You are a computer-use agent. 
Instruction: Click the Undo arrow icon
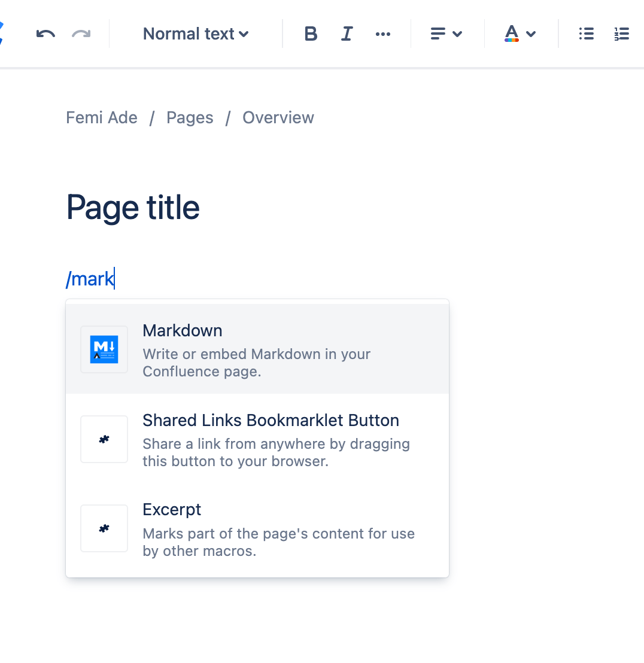coord(45,34)
